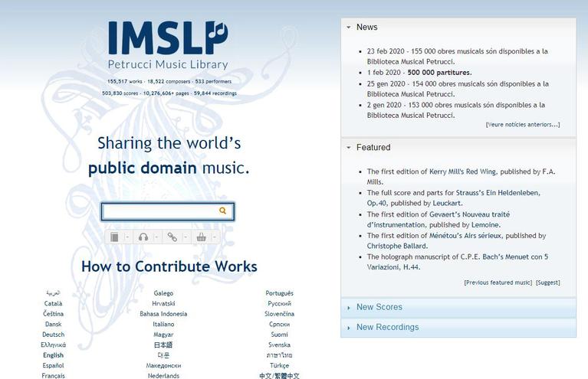Open the scores book icon
This screenshot has height=379, width=588.
114,237
